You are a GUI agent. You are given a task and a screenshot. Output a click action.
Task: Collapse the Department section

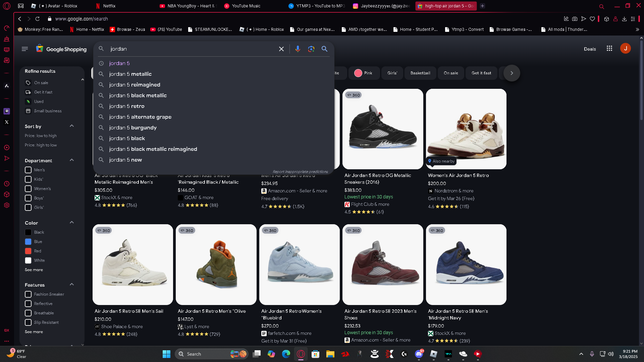tap(71, 160)
